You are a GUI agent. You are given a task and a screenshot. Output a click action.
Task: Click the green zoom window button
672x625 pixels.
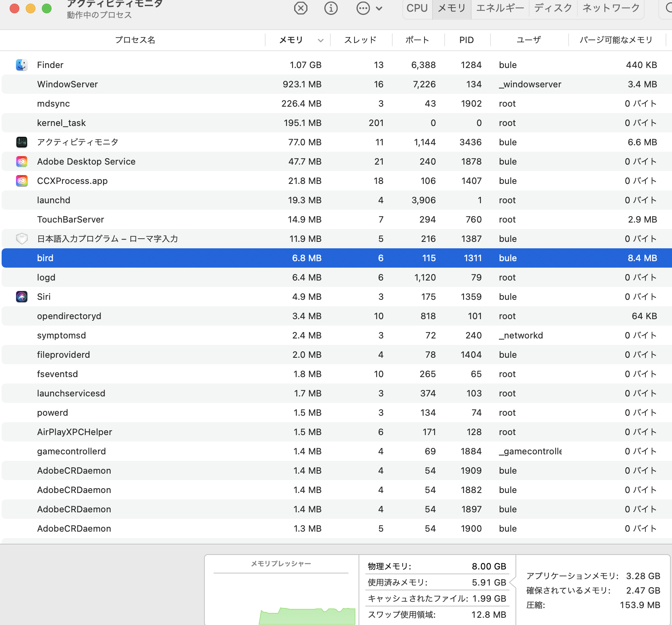pos(47,8)
